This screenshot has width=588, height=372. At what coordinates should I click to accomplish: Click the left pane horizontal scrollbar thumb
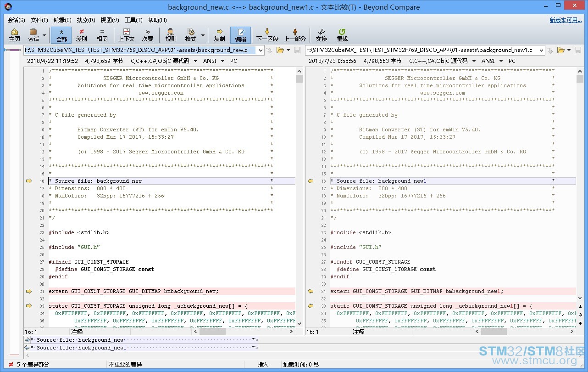(x=212, y=331)
